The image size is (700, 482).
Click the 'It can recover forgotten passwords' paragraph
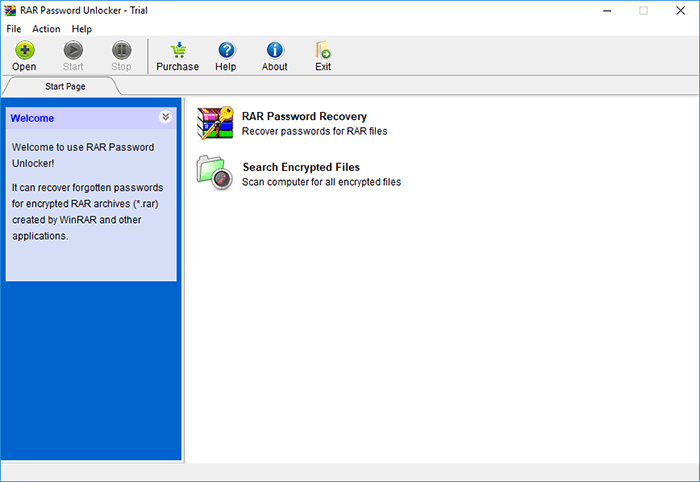88,212
